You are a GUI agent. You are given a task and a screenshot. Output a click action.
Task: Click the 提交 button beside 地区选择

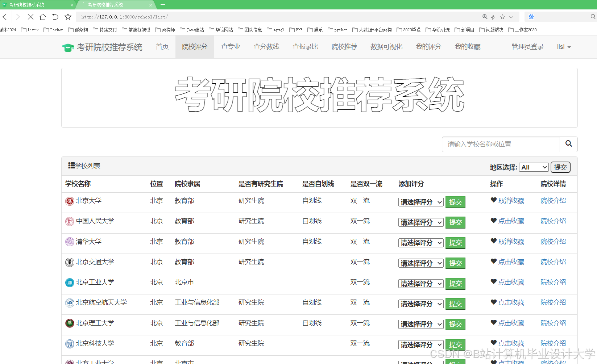point(560,167)
